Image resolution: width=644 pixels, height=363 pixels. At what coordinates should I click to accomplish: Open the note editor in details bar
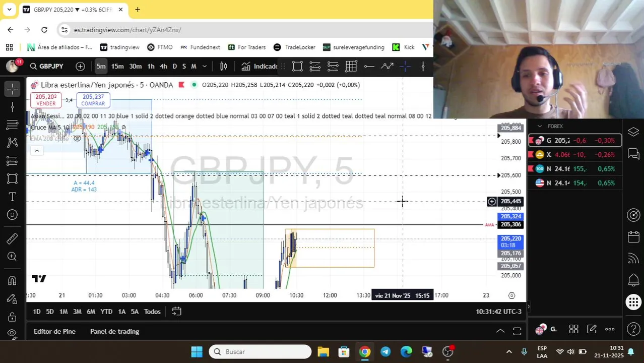592,329
